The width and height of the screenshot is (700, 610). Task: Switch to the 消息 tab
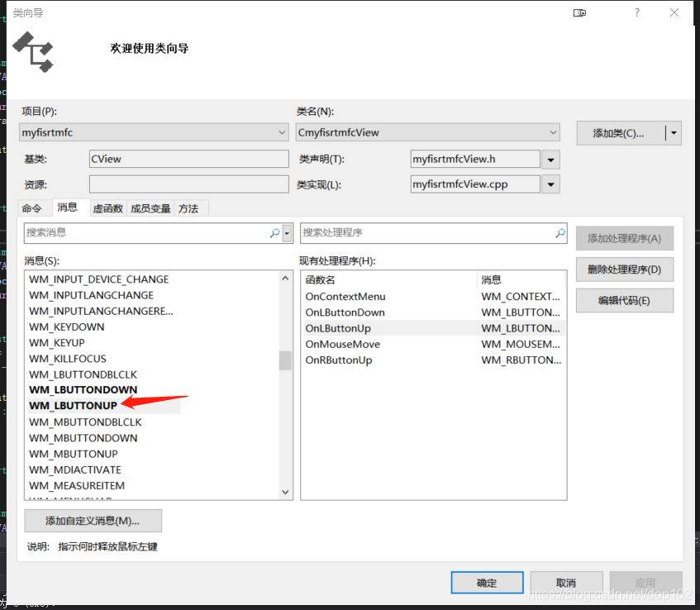pos(68,207)
